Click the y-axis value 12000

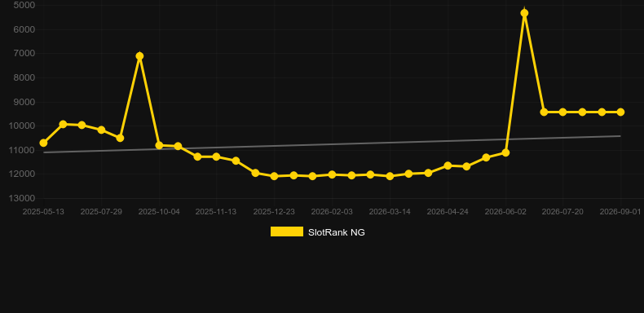pyautogui.click(x=22, y=174)
